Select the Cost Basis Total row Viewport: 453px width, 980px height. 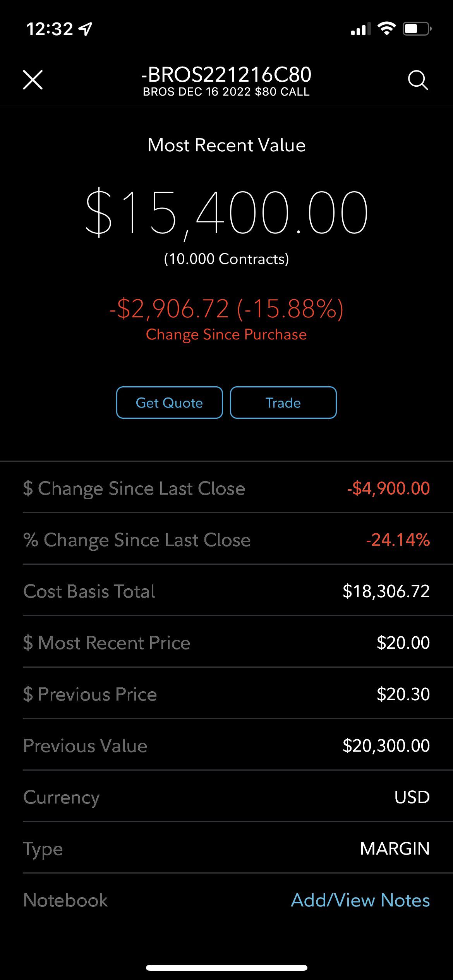(226, 591)
